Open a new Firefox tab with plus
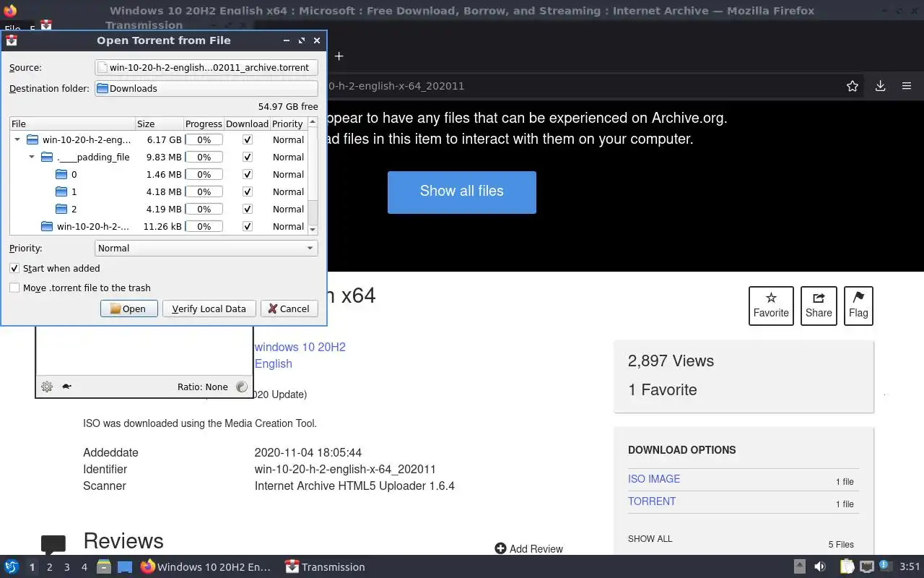The width and height of the screenshot is (924, 578). click(339, 56)
